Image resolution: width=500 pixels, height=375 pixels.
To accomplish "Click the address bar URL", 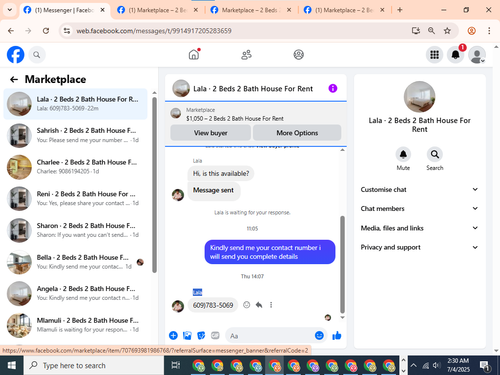I will [154, 31].
